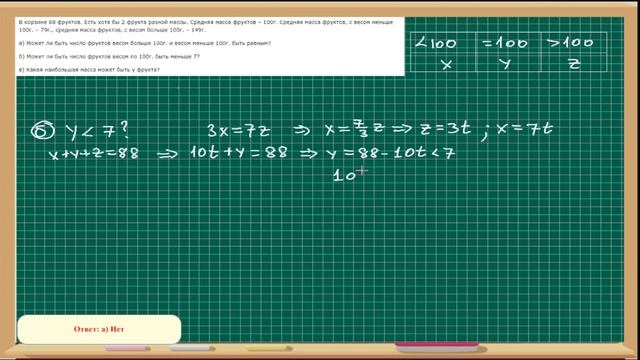Screen dimensions: 640x360
Task: Click the answer box reading 'Ответ: а) Нет'
Action: (99, 329)
